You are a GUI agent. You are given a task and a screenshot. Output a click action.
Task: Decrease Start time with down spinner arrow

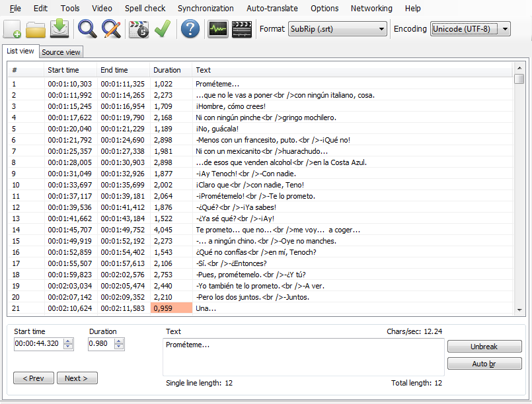tap(69, 347)
